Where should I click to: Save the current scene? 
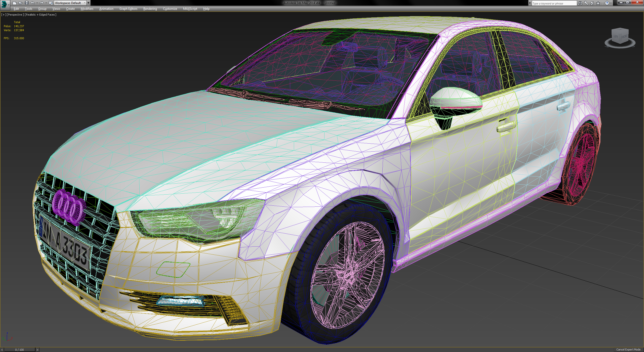pyautogui.click(x=27, y=3)
